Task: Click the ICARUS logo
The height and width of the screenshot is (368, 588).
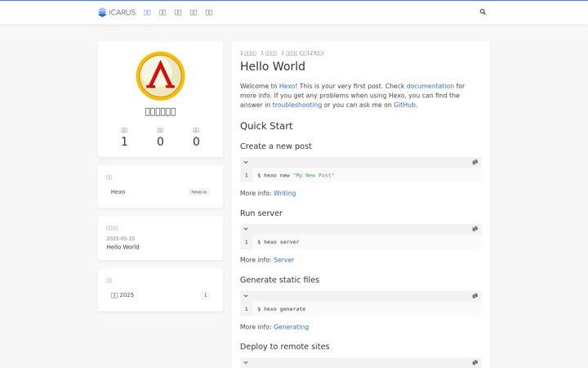Action: [x=117, y=12]
